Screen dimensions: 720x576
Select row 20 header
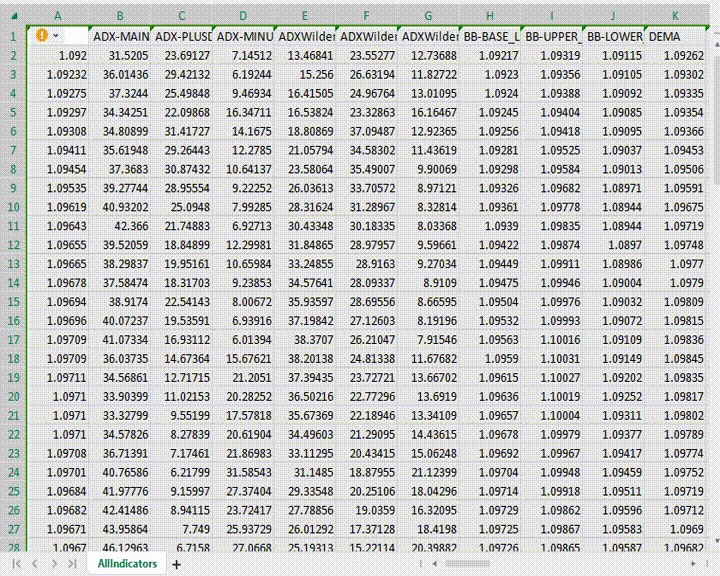pos(13,396)
